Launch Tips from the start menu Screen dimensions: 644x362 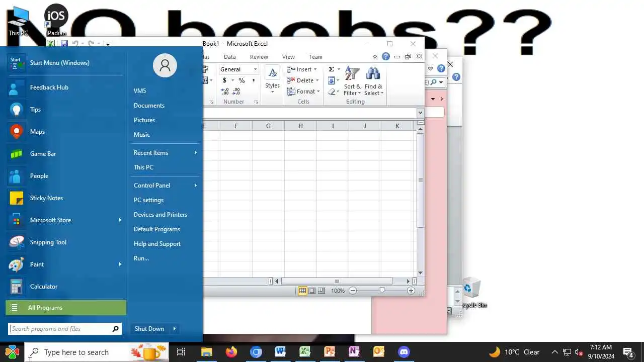pos(64,110)
